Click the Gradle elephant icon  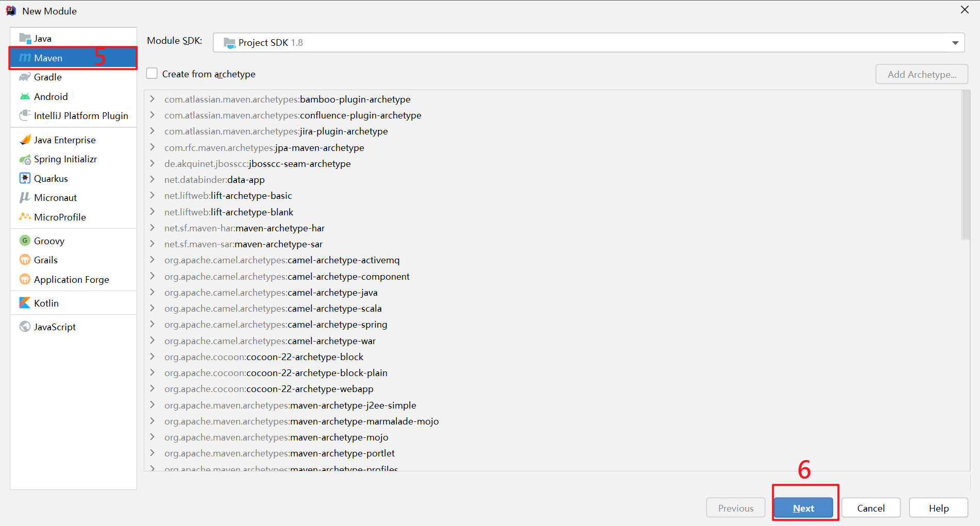pos(25,77)
